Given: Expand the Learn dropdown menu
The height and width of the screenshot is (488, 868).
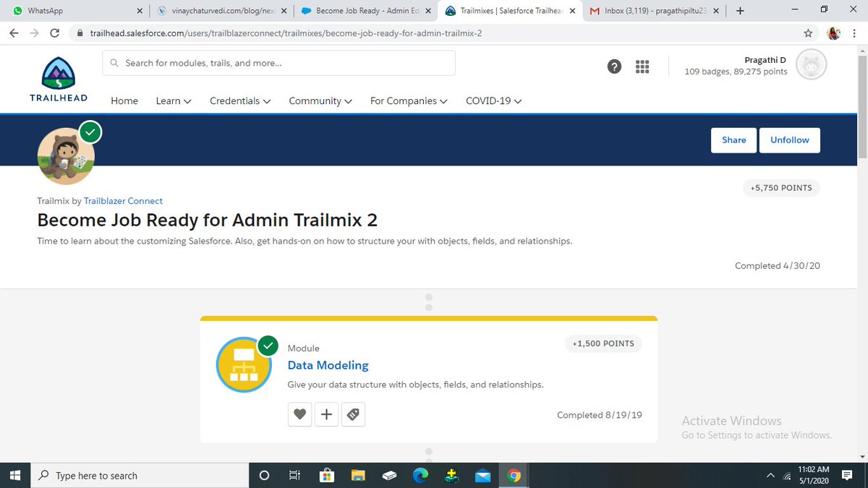Looking at the screenshot, I should point(174,101).
